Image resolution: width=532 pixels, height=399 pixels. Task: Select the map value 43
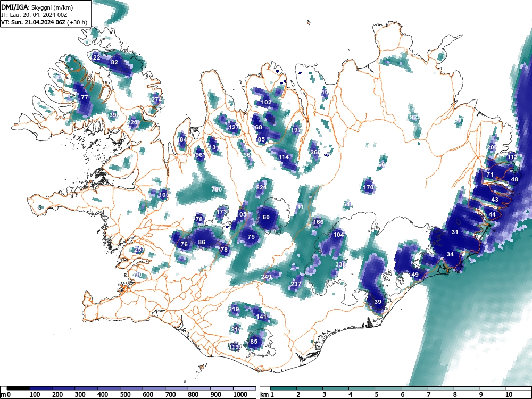click(x=495, y=199)
